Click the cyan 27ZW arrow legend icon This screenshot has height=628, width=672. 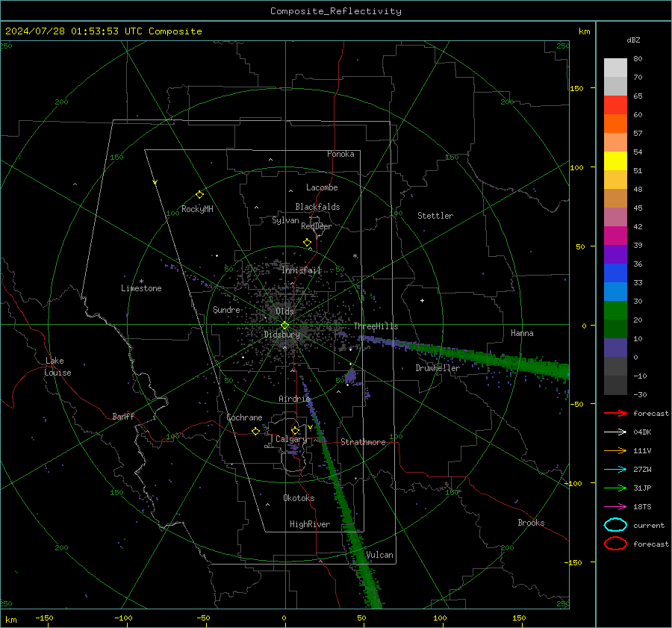(615, 470)
